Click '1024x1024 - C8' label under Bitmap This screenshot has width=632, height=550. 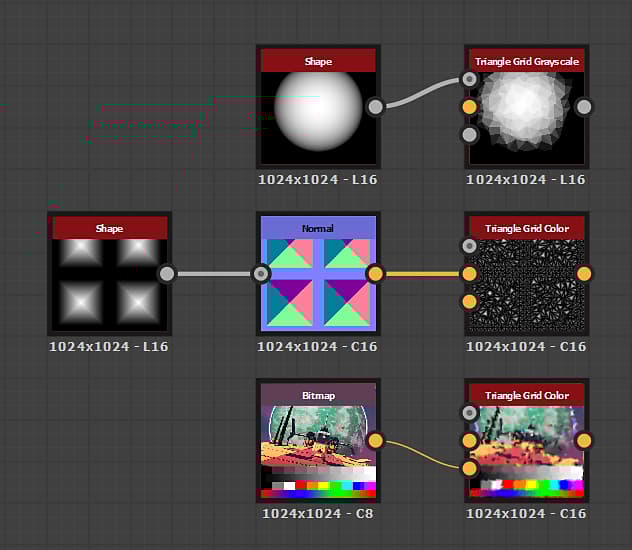(x=318, y=513)
